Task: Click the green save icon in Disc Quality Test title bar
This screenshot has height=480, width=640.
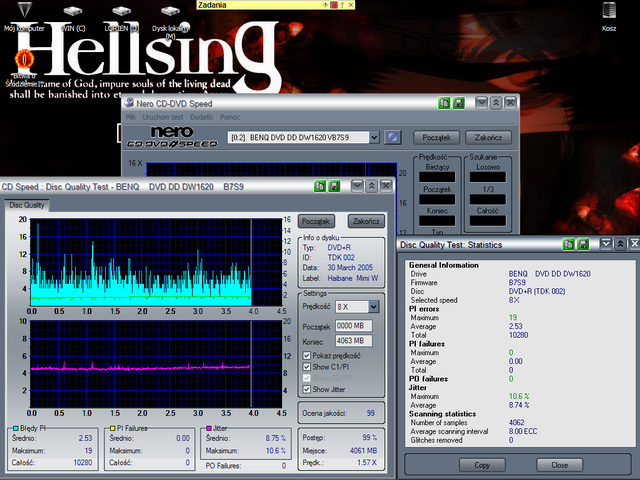Action: [x=334, y=187]
